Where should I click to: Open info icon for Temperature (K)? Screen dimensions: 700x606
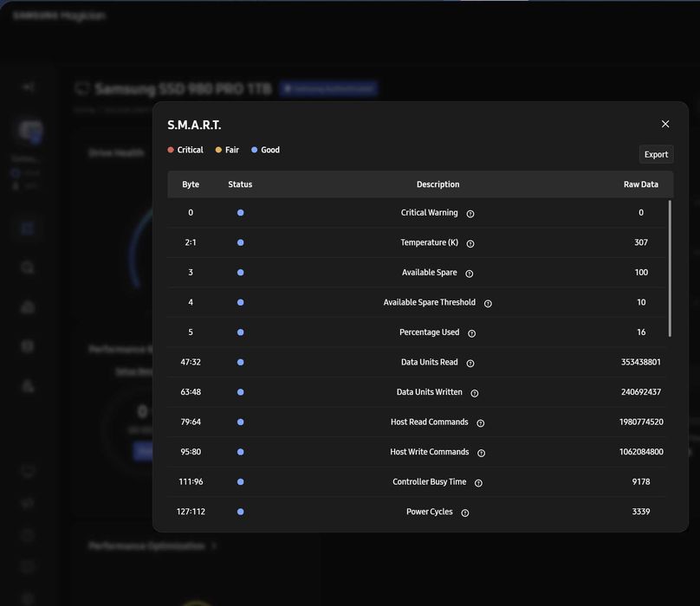tap(470, 243)
